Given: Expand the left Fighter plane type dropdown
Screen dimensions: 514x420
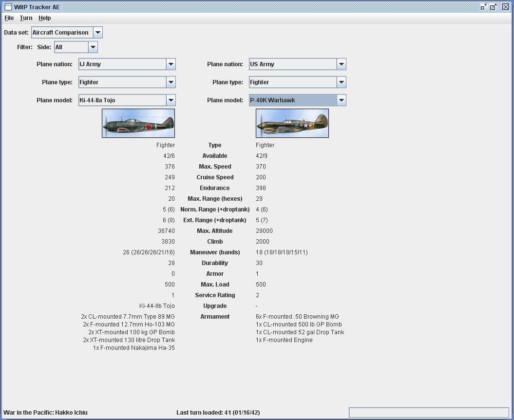Looking at the screenshot, I should (127, 82).
